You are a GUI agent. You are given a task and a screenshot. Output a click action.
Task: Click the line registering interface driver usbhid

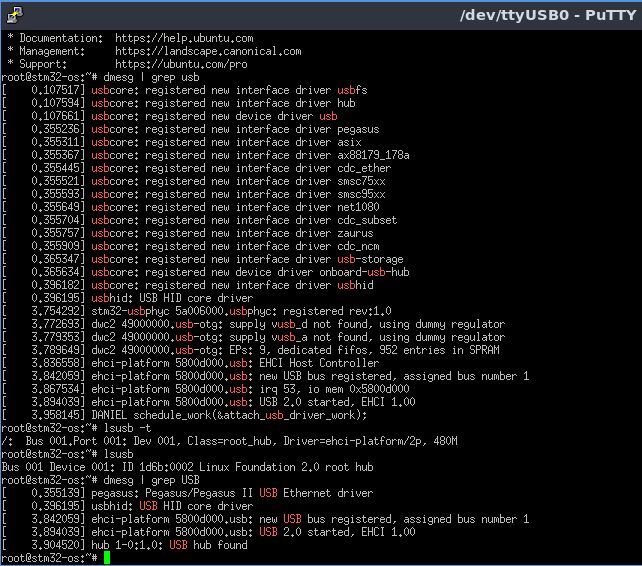(x=188, y=285)
